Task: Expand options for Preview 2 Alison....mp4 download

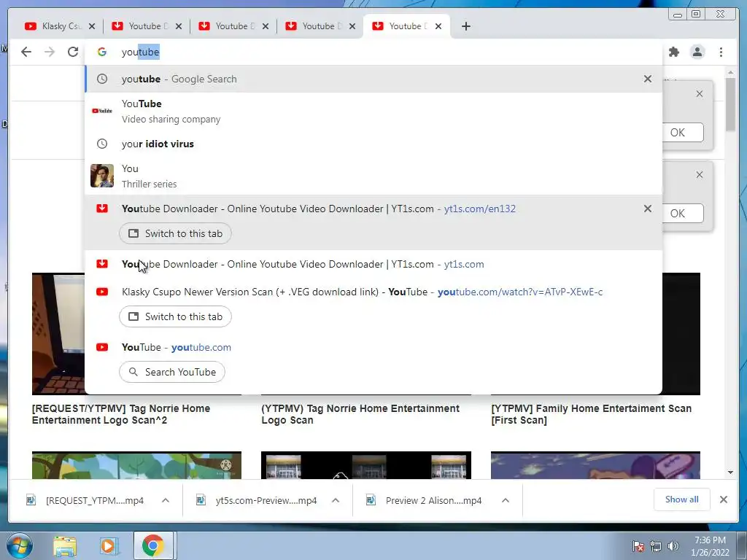Action: click(506, 500)
